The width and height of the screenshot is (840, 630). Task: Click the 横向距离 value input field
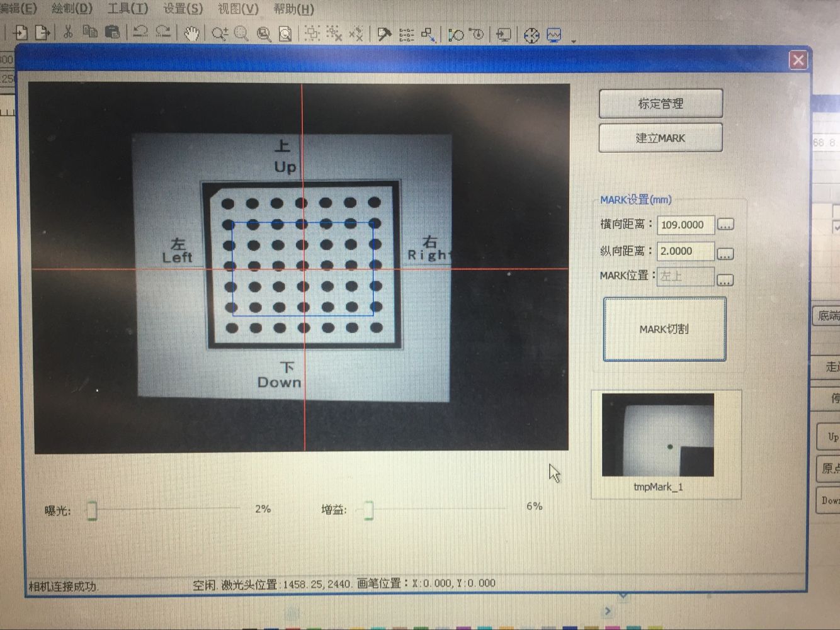pos(684,225)
